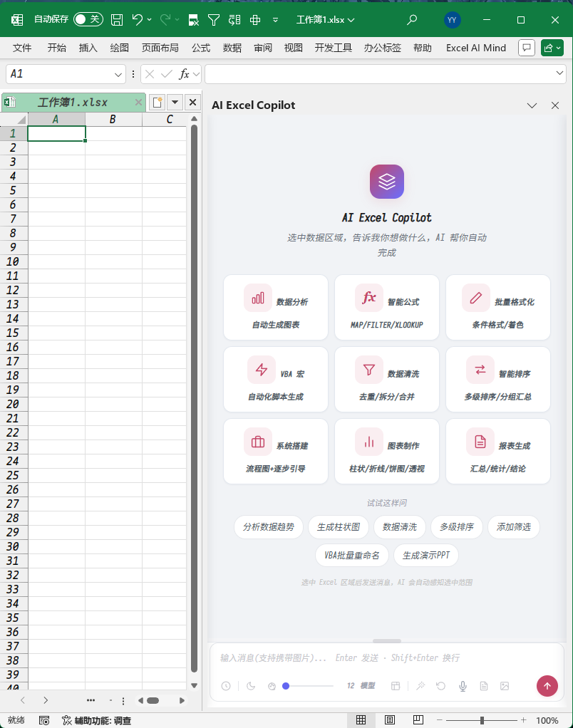Viewport: 573px width, 728px height.
Task: Click the 数据清洗 card with funnel icon
Action: 387,380
